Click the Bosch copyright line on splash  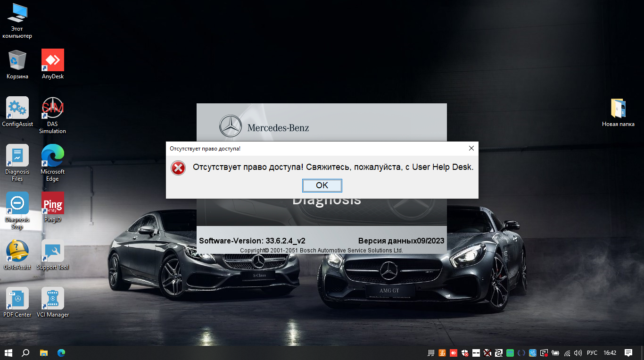[322, 250]
